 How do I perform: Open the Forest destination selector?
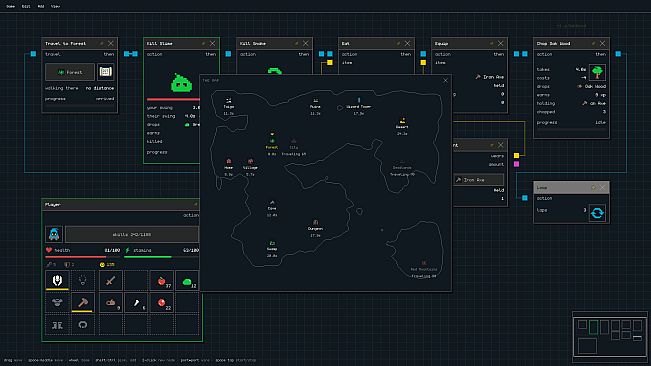click(70, 72)
